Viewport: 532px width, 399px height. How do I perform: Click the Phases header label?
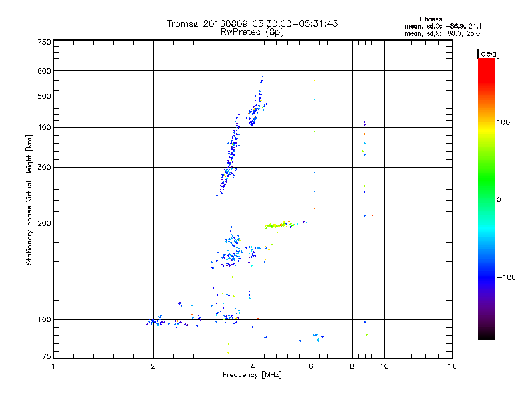[430, 19]
